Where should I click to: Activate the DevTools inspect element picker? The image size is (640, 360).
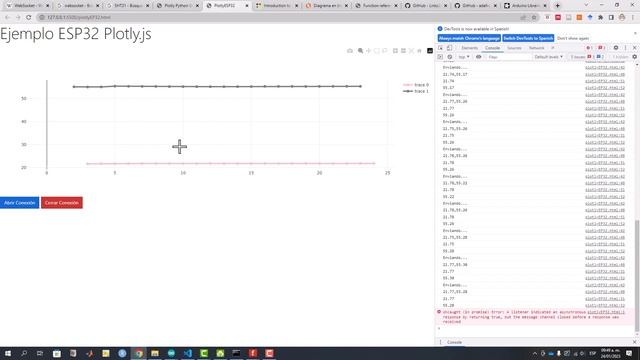(440, 48)
